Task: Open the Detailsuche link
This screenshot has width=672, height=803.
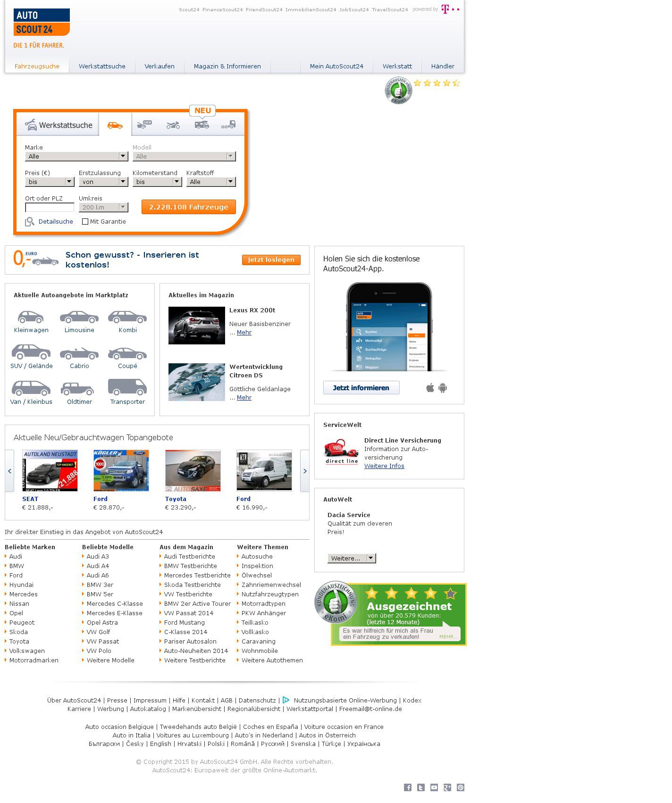Action: [x=56, y=221]
